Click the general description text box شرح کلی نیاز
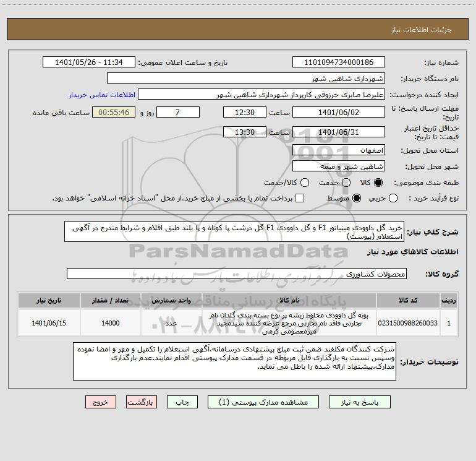 click(234, 231)
